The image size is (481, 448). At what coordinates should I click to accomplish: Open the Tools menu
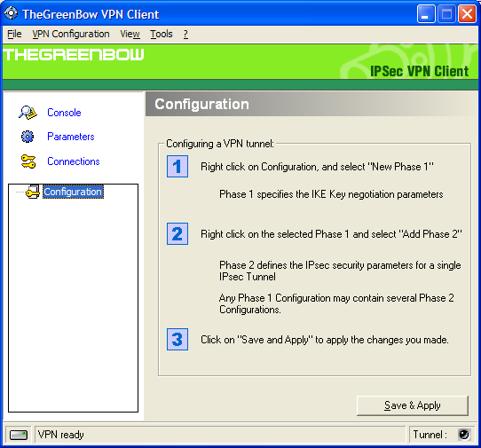[x=162, y=34]
